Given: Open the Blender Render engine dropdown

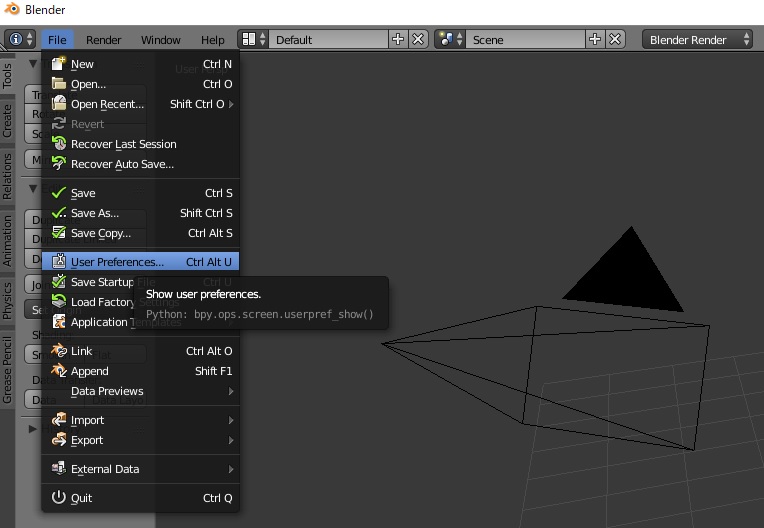Looking at the screenshot, I should click(x=697, y=39).
